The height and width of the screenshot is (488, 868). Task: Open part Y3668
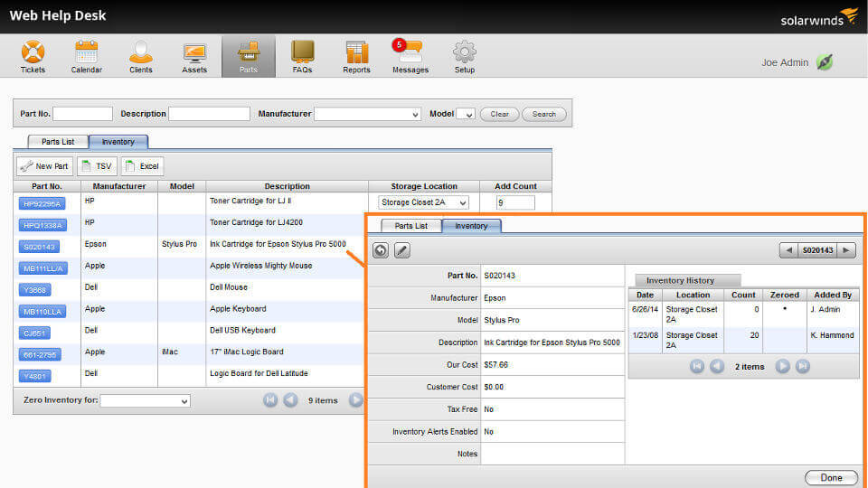[35, 290]
